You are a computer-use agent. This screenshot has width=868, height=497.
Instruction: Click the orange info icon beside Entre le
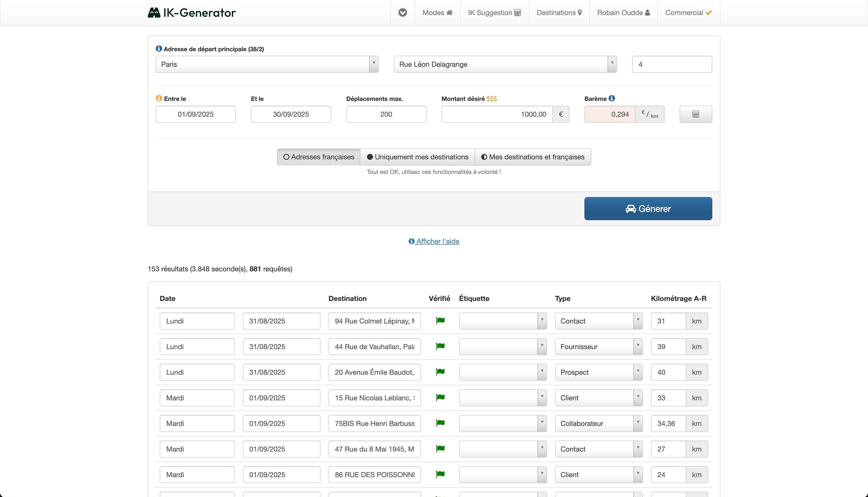point(159,98)
